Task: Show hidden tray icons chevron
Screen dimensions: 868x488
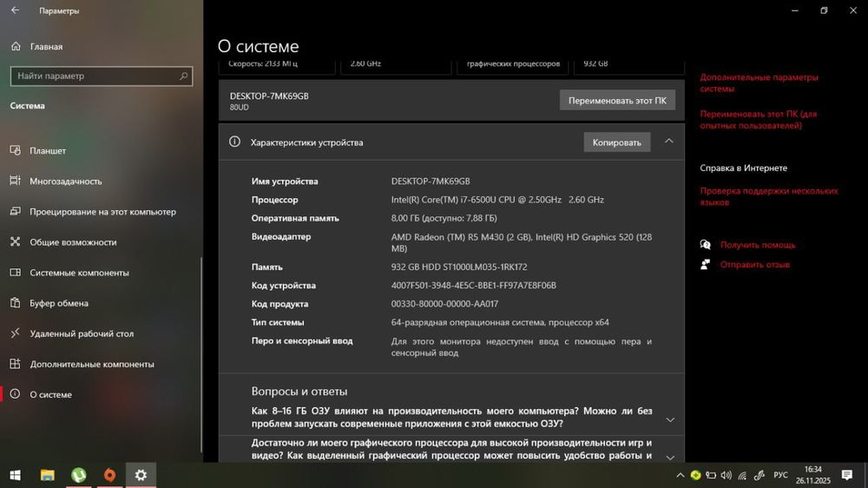Action: (680, 475)
